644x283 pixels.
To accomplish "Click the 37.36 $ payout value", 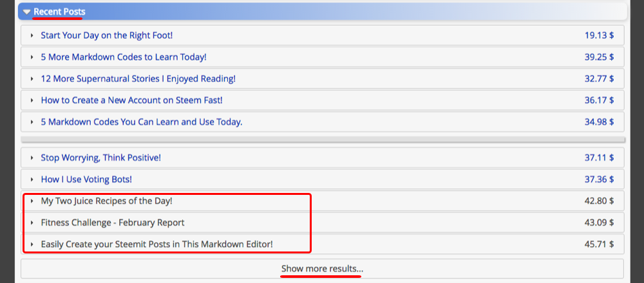I will click(x=599, y=179).
